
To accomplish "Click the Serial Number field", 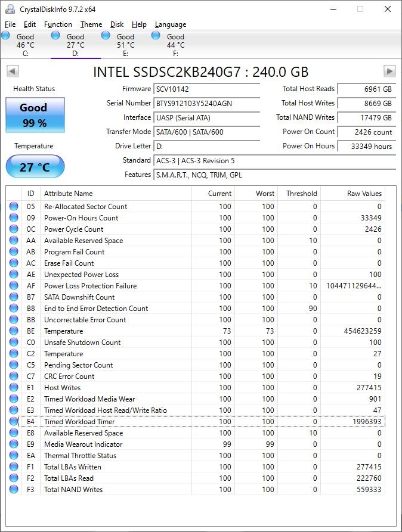I will click(x=206, y=103).
